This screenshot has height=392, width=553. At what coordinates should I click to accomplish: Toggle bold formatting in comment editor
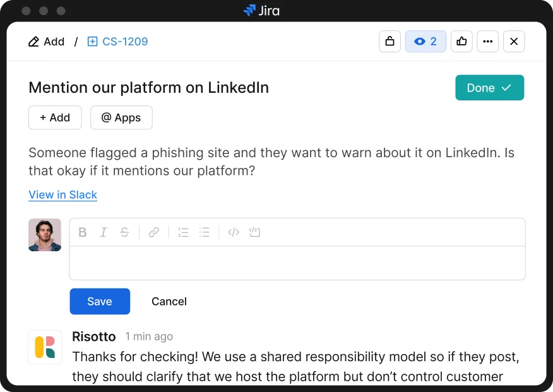(83, 232)
